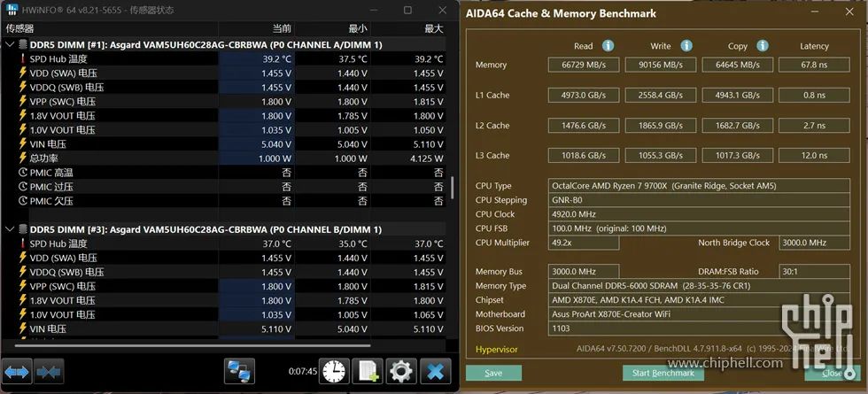The image size is (868, 394).
Task: Click the Memory Latency 67.8 ns box
Action: 814,65
